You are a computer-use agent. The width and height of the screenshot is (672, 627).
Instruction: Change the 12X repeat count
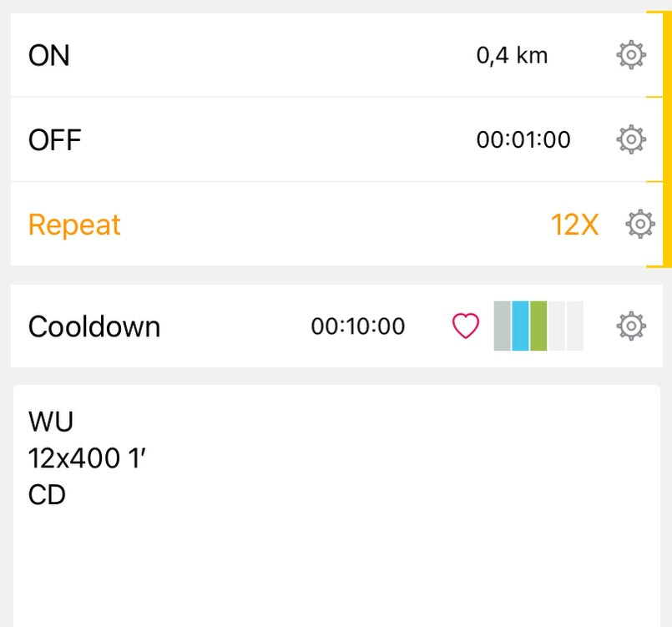[x=574, y=225]
